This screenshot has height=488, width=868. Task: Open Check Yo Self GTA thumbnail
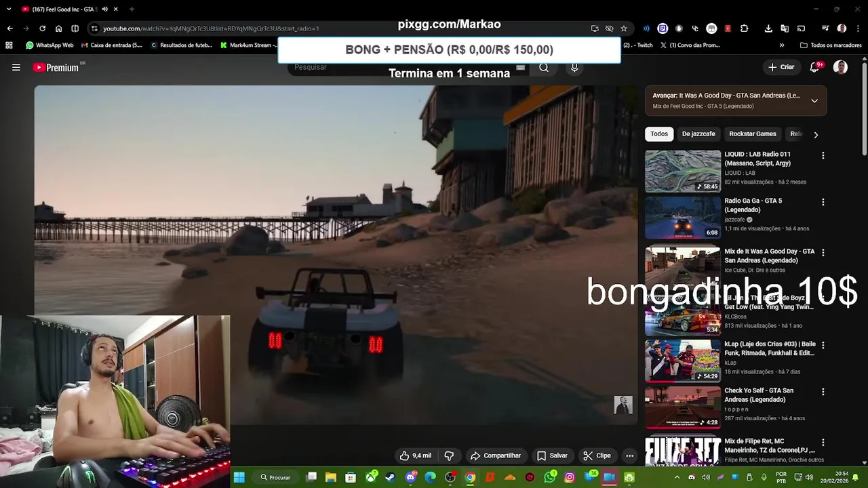tap(683, 408)
